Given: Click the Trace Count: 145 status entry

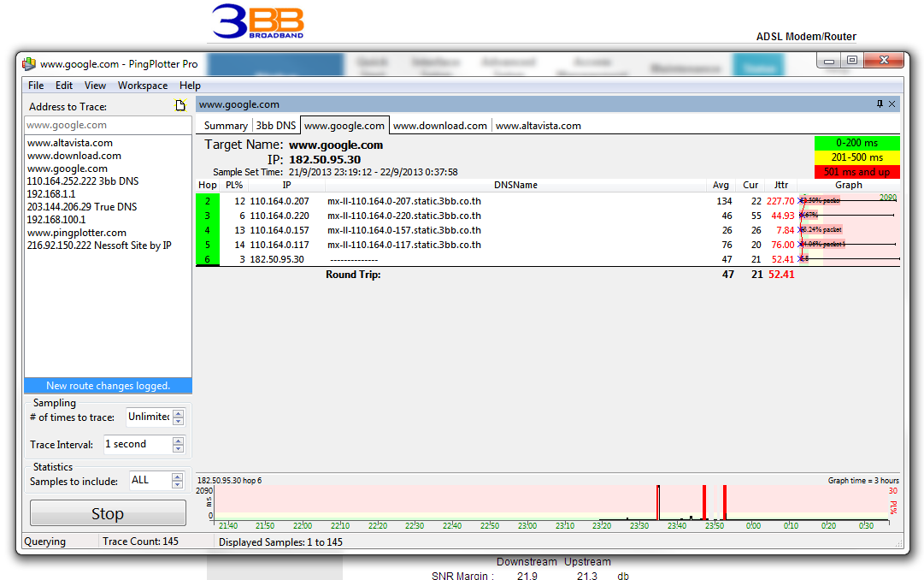Looking at the screenshot, I should click(140, 541).
